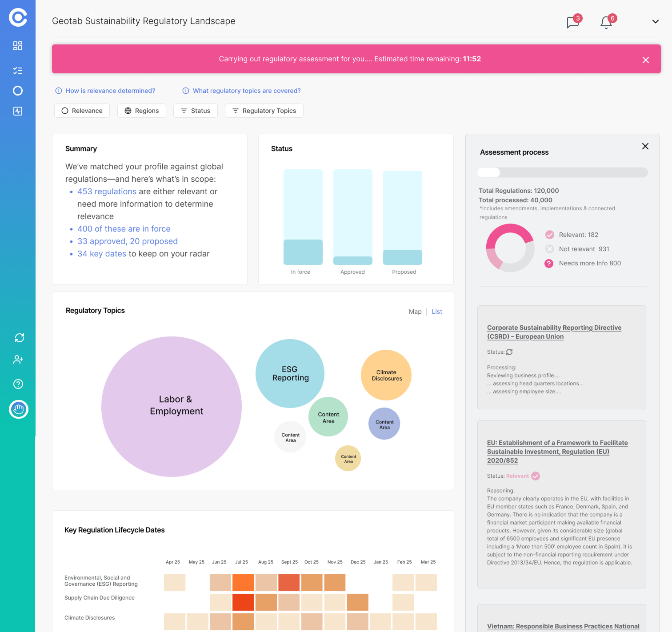The height and width of the screenshot is (632, 672).
Task: Dismiss the pink assessment banner
Action: 646,60
